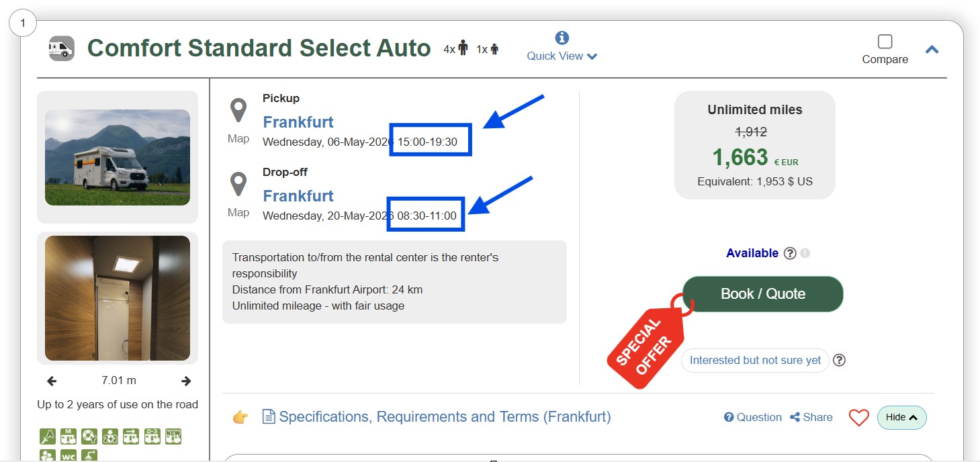Show previous photo with left arrow

pos(52,381)
